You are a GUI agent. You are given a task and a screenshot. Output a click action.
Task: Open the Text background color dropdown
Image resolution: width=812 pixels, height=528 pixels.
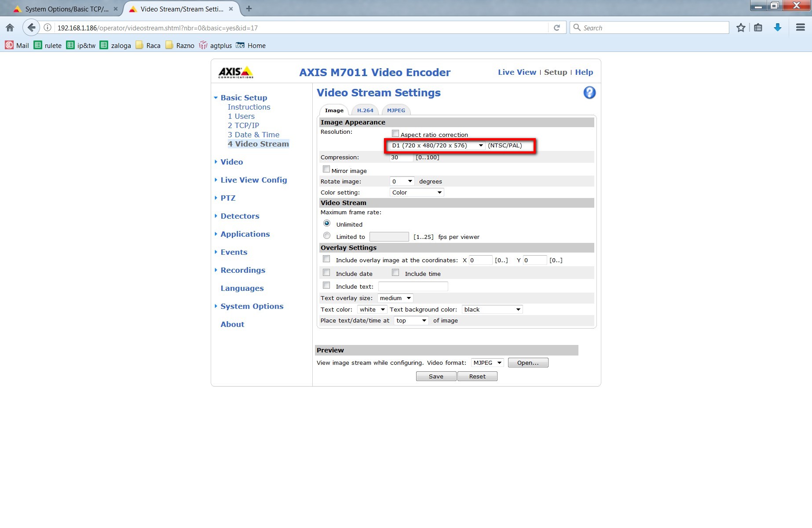[x=492, y=309]
